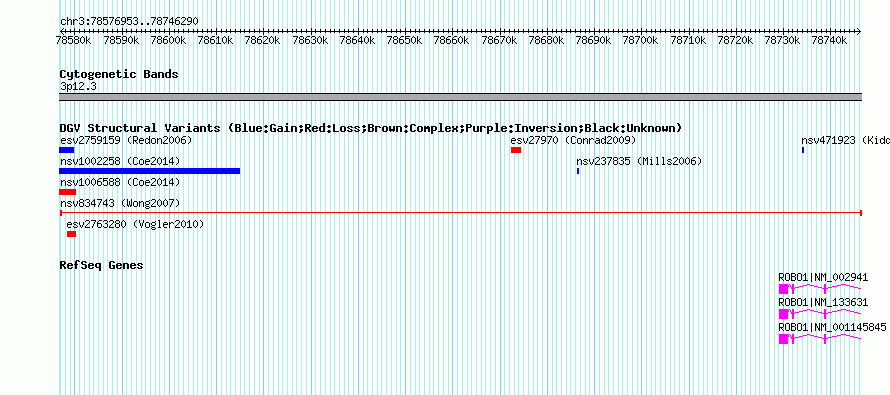
Task: Select the blue esv2759159 gain bar
Action: [66, 150]
